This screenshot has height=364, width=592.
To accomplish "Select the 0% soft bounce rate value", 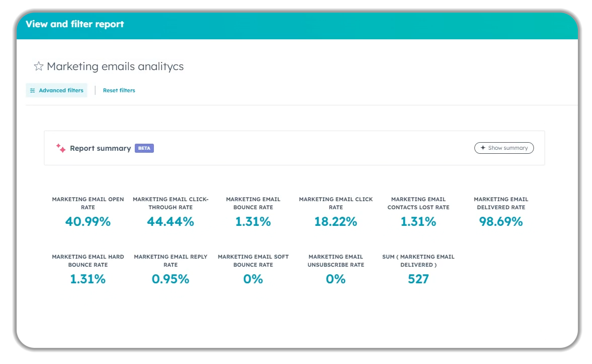I will 253,279.
